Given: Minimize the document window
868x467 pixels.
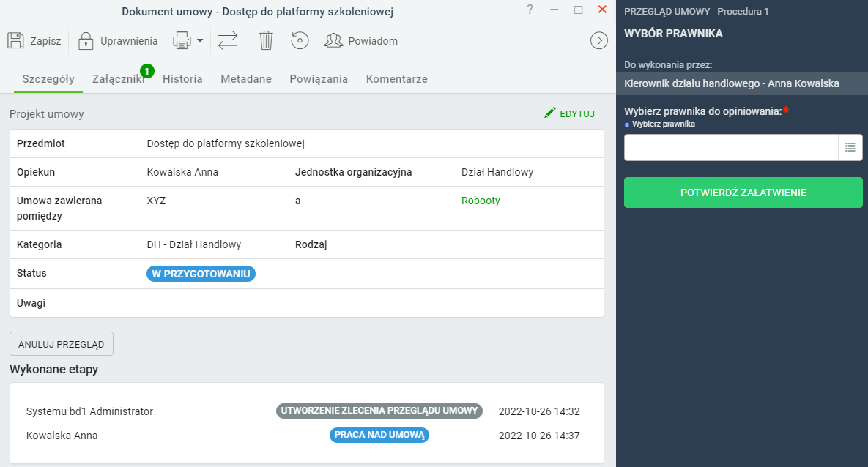Looking at the screenshot, I should 554,10.
